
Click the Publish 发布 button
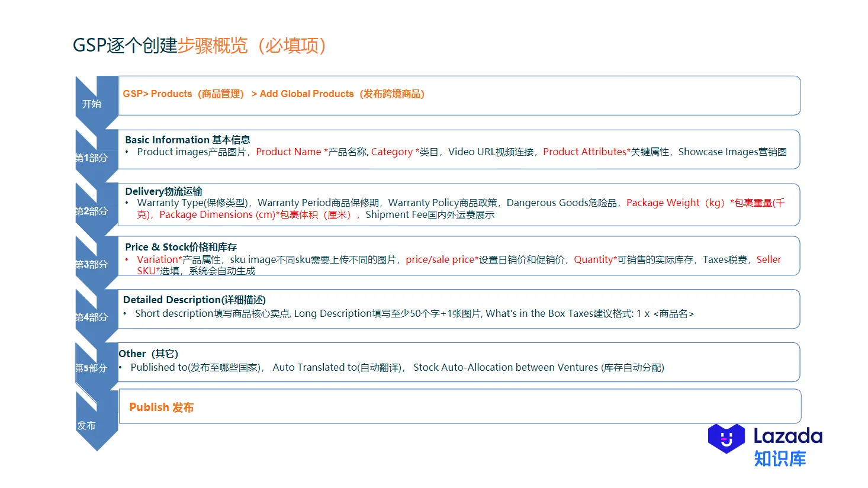tap(161, 407)
